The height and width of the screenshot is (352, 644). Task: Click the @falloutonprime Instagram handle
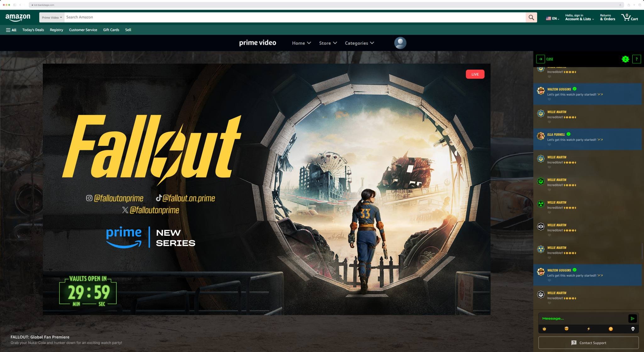click(115, 198)
